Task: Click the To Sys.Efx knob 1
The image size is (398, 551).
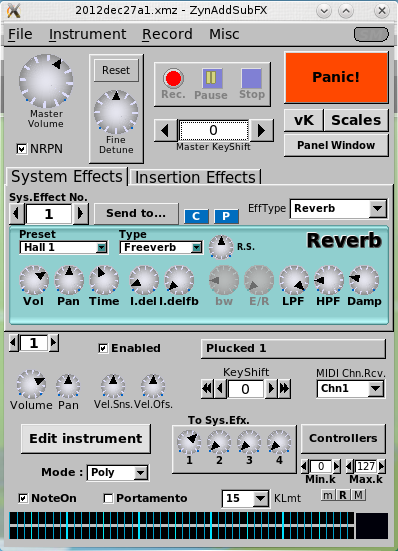Action: point(189,441)
